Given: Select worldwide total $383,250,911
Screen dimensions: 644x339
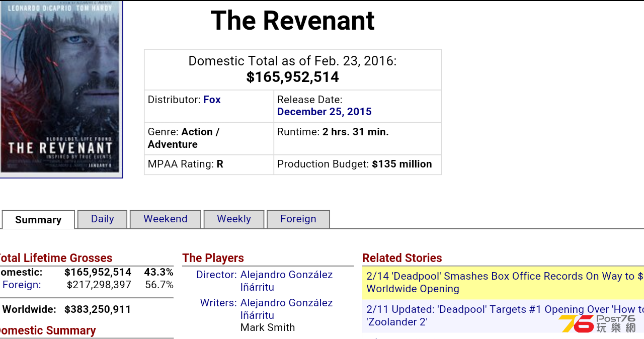Looking at the screenshot, I should point(98,309).
